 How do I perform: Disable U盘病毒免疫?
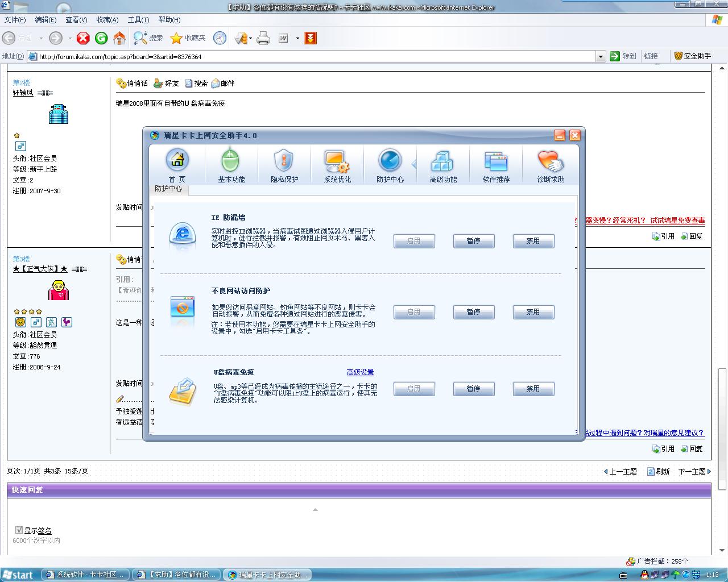coord(533,389)
